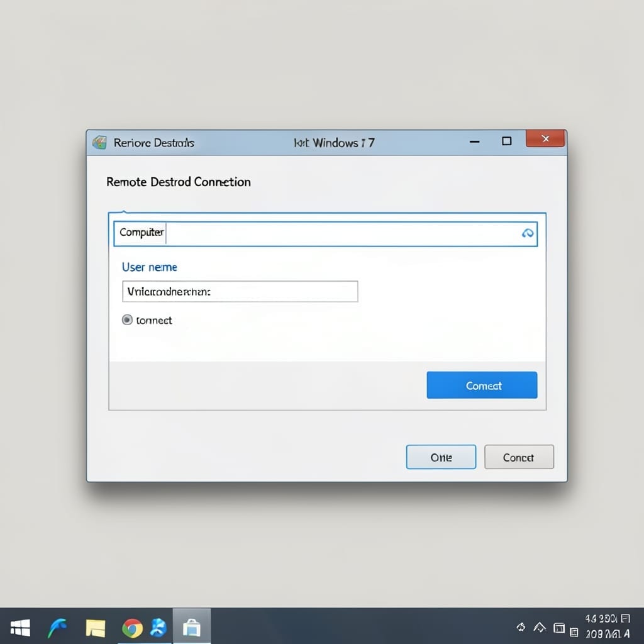The height and width of the screenshot is (644, 644).
Task: Click 'Remote Destrod Connetion' heading
Action: pos(179,182)
